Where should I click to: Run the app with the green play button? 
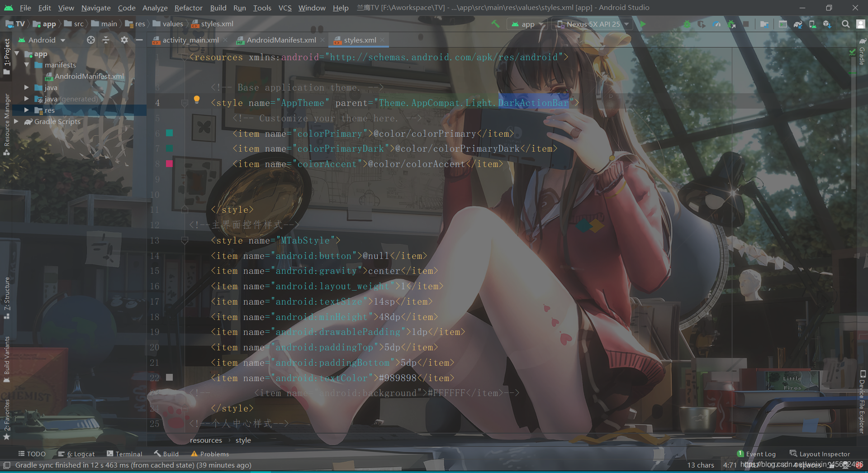click(x=643, y=24)
